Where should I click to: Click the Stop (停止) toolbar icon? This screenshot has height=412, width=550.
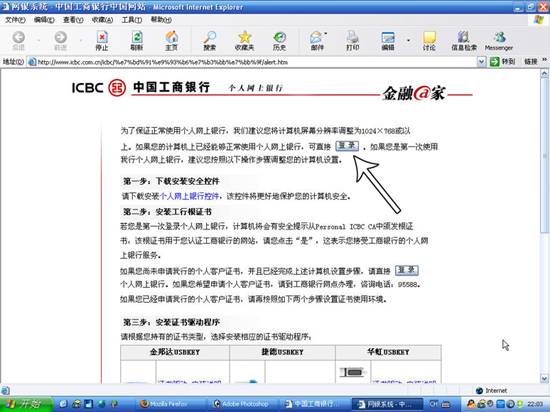pyautogui.click(x=102, y=41)
